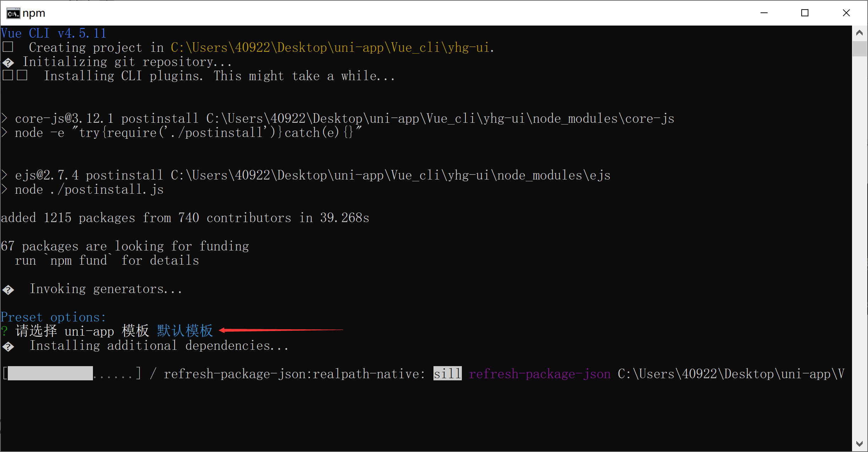This screenshot has width=868, height=452.
Task: Click the npm title bar text
Action: [x=34, y=13]
